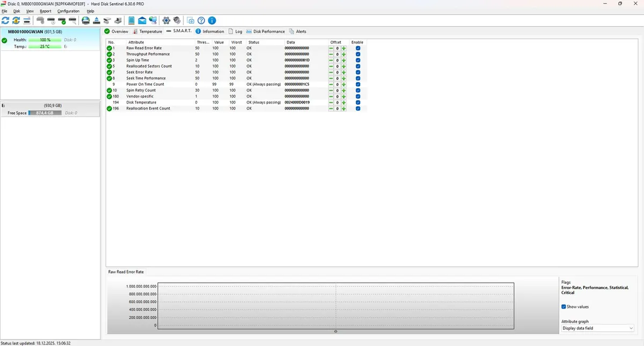The image size is (644, 346).
Task: Open the Attribute graph dropdown
Action: click(x=597, y=328)
